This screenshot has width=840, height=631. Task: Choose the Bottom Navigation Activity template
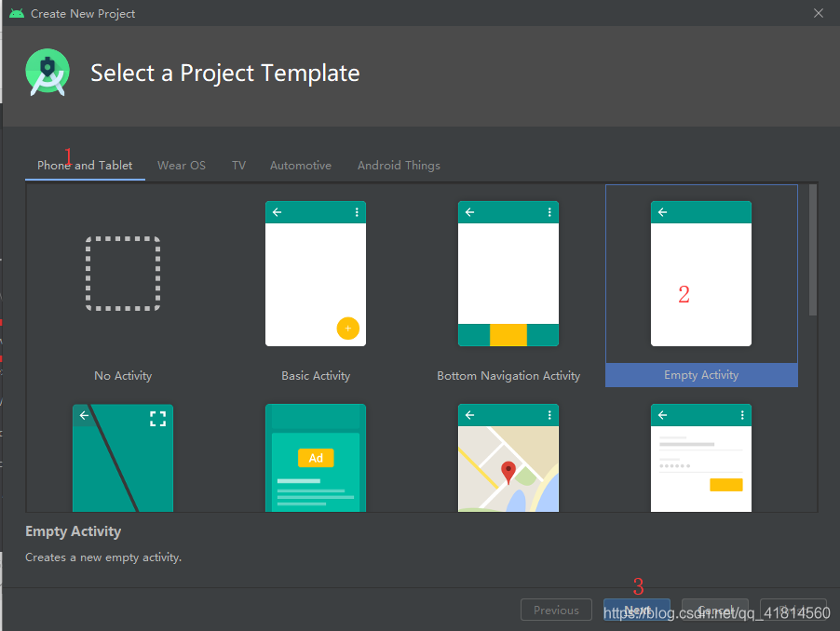508,273
